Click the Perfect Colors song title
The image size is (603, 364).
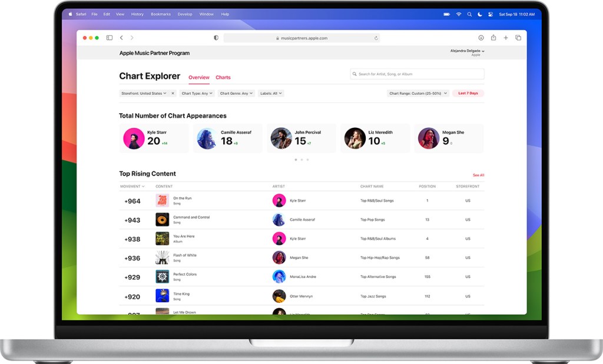click(x=185, y=274)
